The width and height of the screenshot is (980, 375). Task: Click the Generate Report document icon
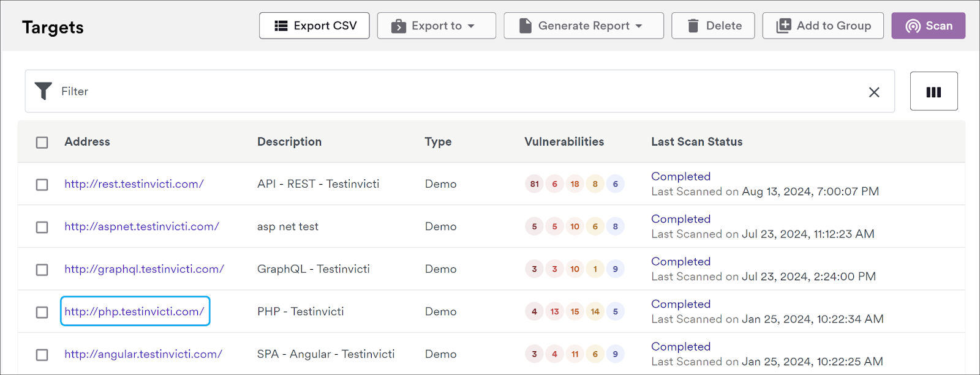[526, 26]
